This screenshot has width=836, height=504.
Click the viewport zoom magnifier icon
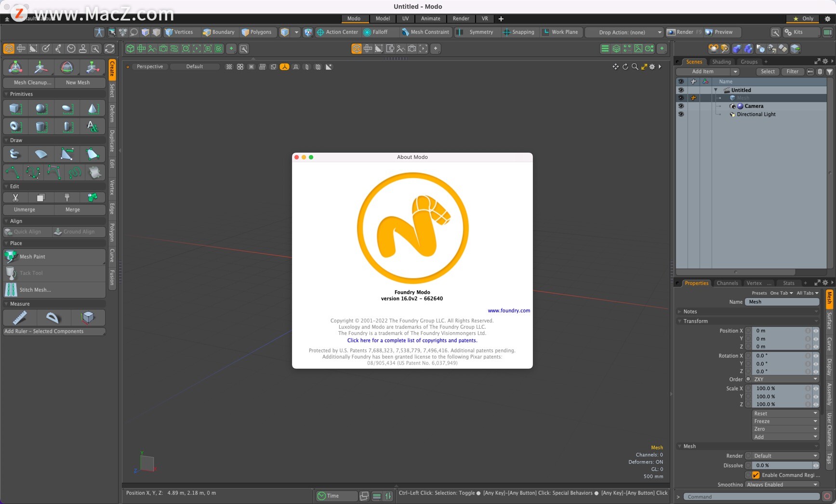point(635,67)
